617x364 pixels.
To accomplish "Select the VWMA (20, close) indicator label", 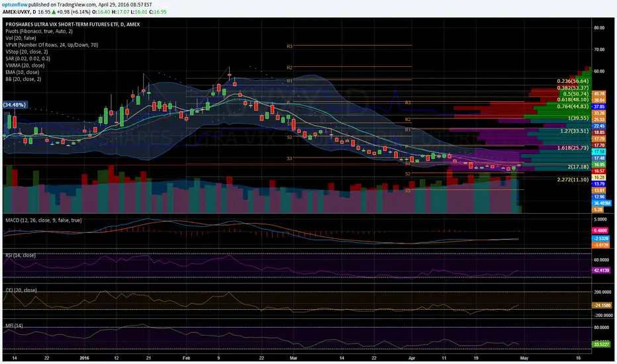I will (x=24, y=66).
